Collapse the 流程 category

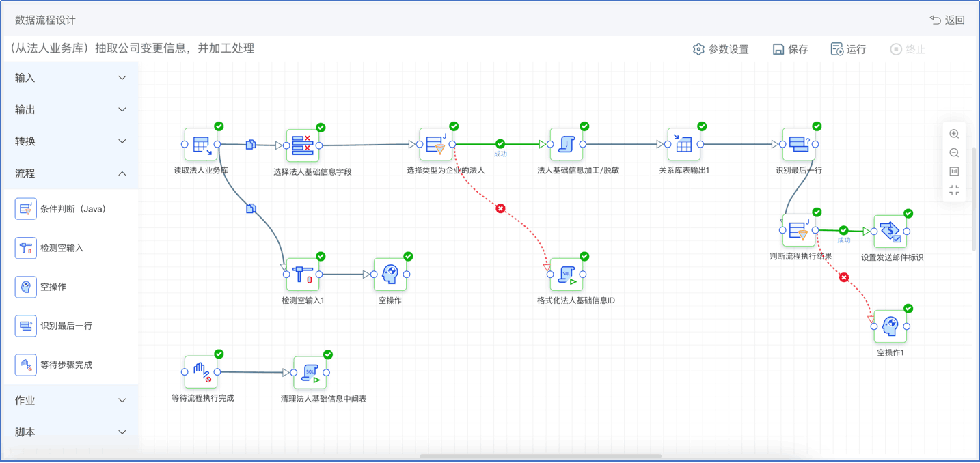[x=70, y=173]
